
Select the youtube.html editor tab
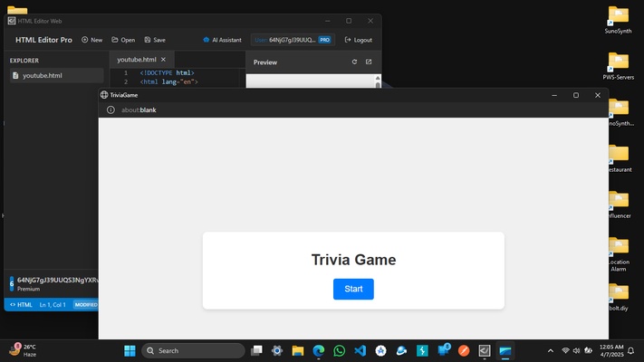coord(137,60)
